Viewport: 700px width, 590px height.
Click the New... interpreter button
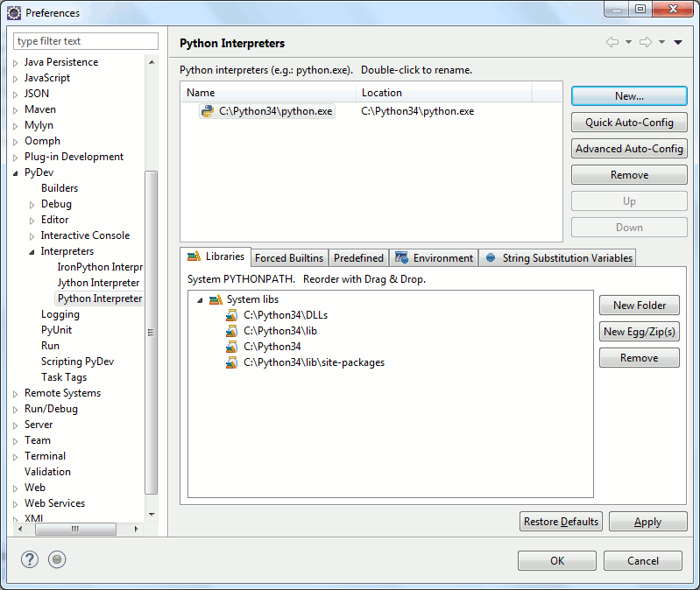click(x=629, y=96)
